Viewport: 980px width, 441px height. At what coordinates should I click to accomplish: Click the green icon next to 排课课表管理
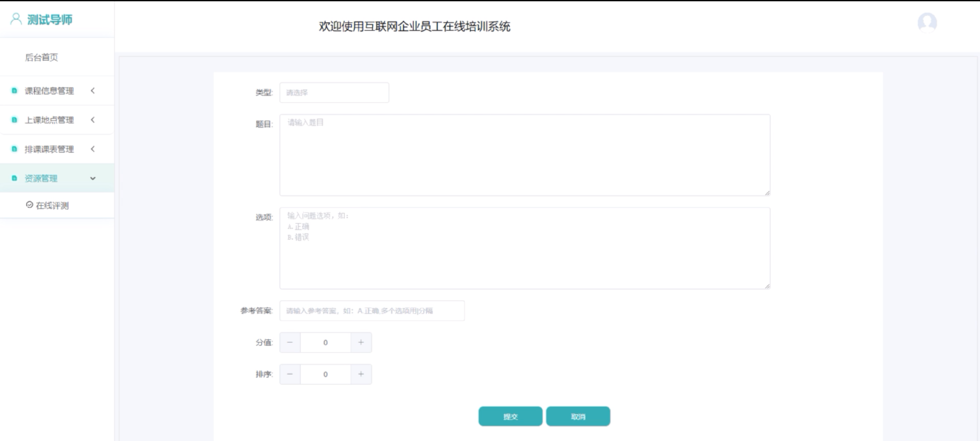coord(14,149)
